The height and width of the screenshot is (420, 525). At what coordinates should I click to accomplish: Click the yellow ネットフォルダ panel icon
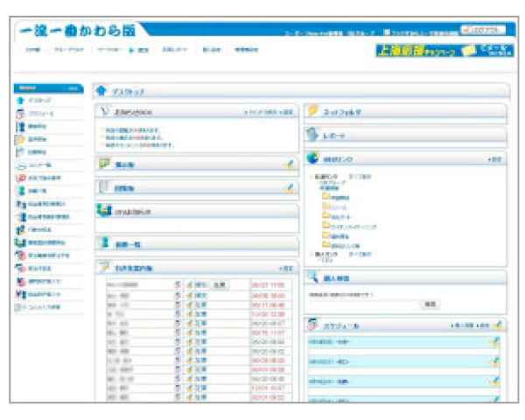tap(312, 111)
